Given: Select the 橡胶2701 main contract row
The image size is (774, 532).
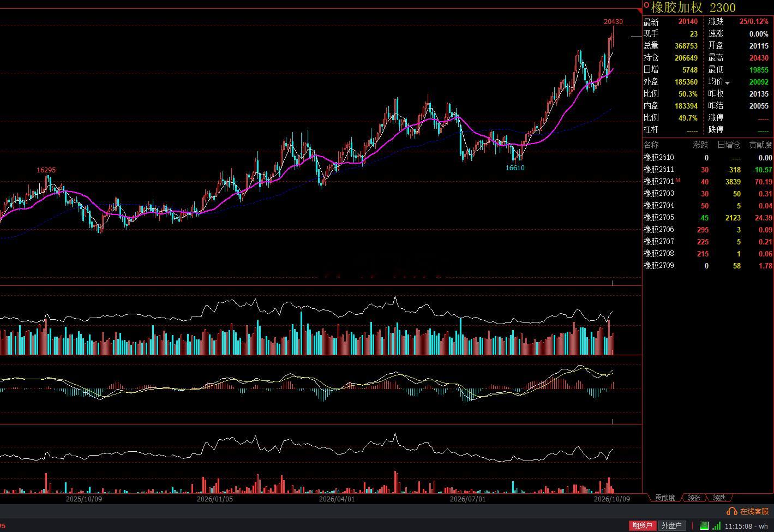Looking at the screenshot, I should tap(708, 182).
